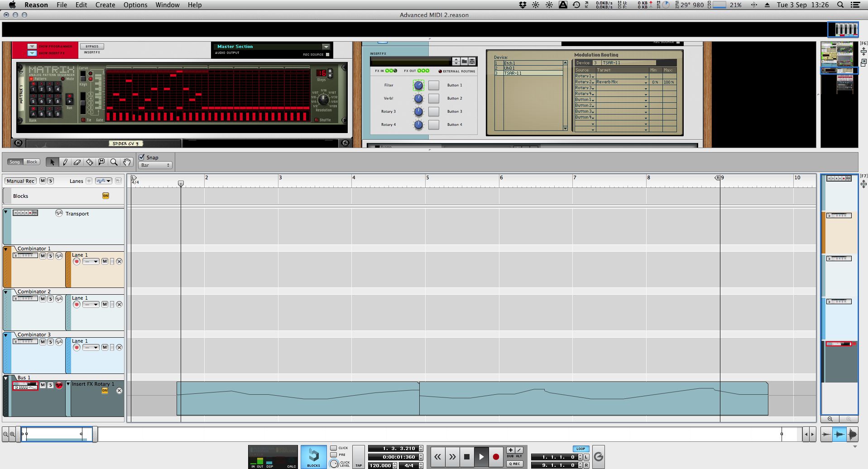The image size is (868, 469).
Task: Delete Lane 1 of Combinator 3
Action: [119, 347]
